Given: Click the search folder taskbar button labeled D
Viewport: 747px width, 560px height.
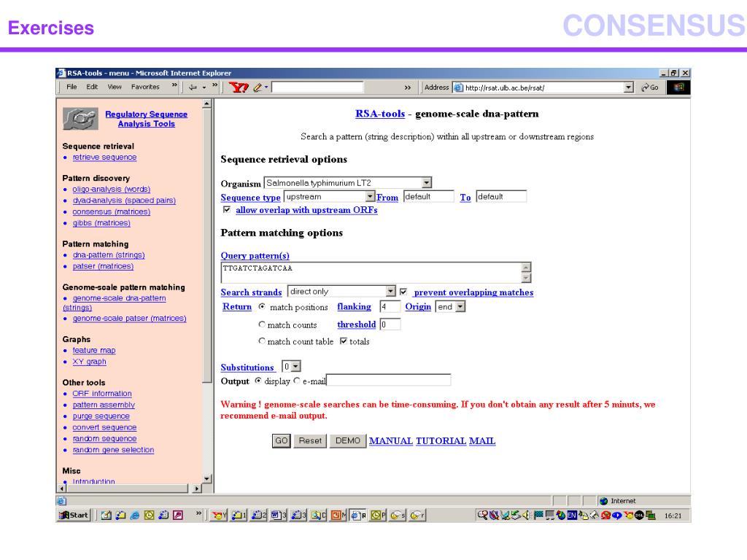Looking at the screenshot, I should pos(319,516).
